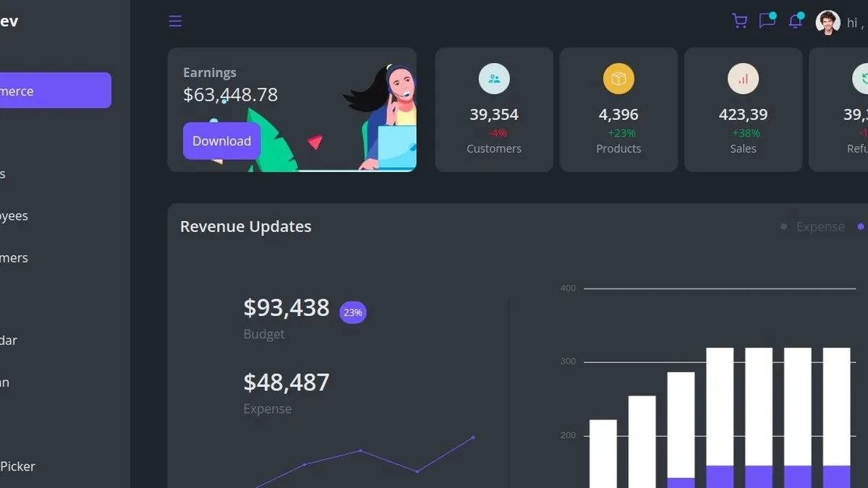Click the $48,487 expense value
This screenshot has height=488, width=868.
pyautogui.click(x=286, y=382)
